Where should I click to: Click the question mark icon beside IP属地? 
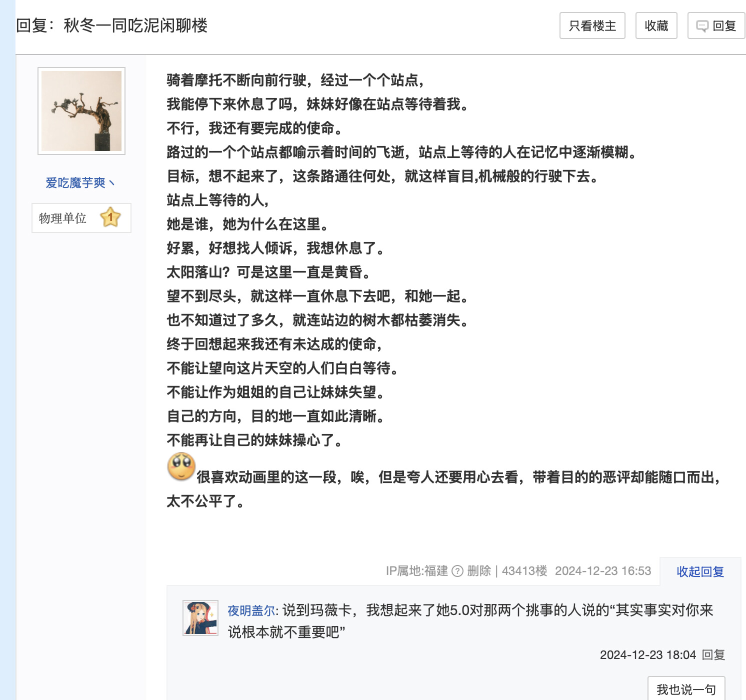(457, 571)
